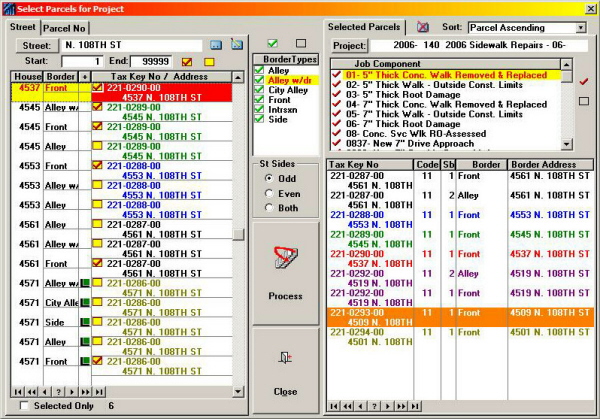The height and width of the screenshot is (419, 600).
Task: Click empty uncheck-all box above BorderTypes
Action: [301, 43]
